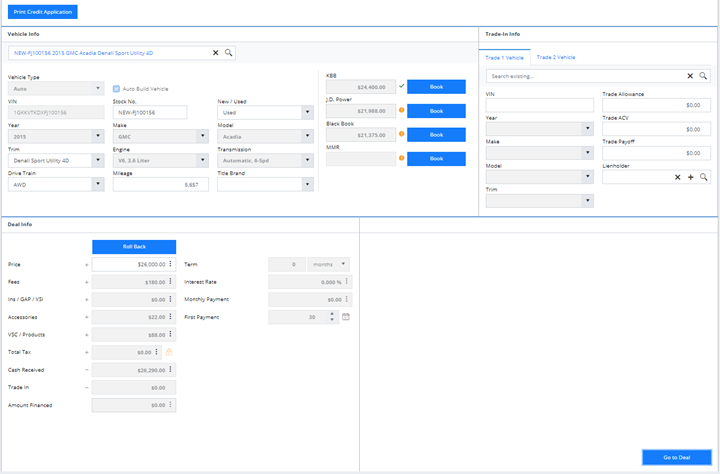
Task: Open VSC / Products three-dot menu
Action: [x=170, y=334]
